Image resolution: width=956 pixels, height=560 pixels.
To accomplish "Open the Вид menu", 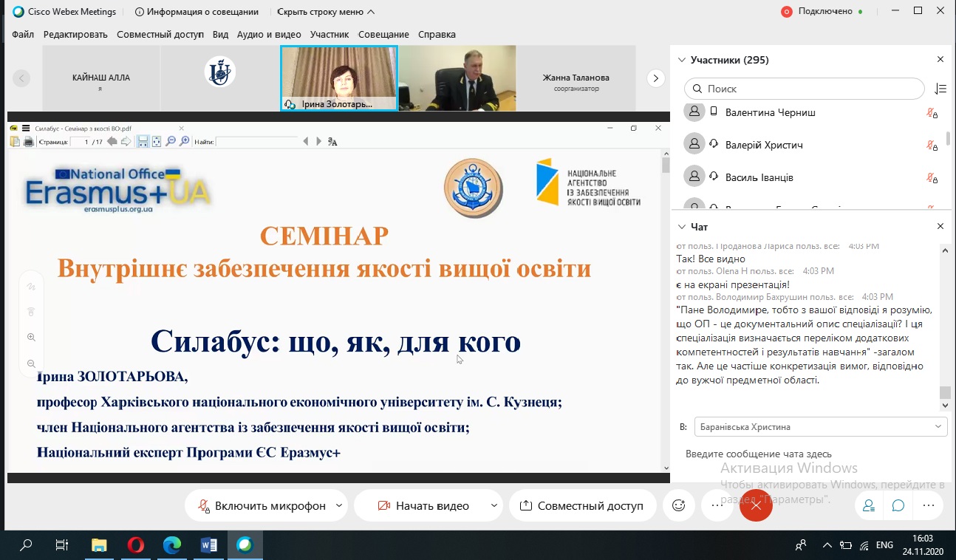I will pos(220,35).
